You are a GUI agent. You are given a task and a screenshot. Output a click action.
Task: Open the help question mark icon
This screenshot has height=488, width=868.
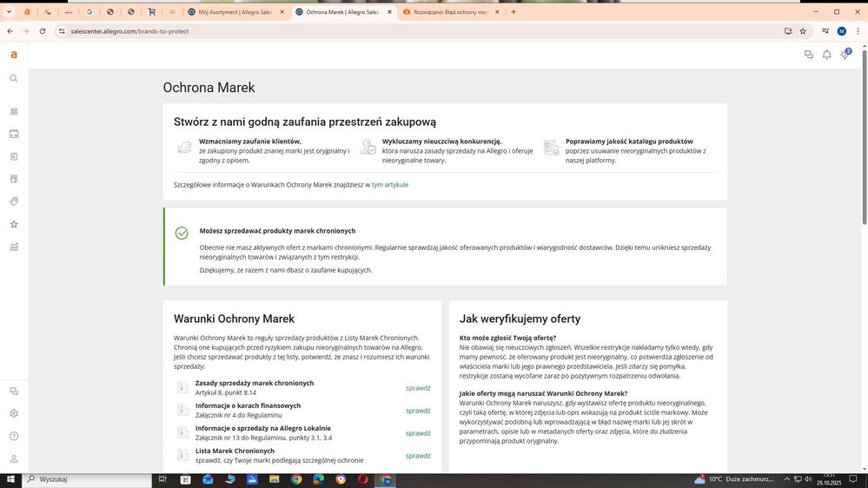coord(14,436)
